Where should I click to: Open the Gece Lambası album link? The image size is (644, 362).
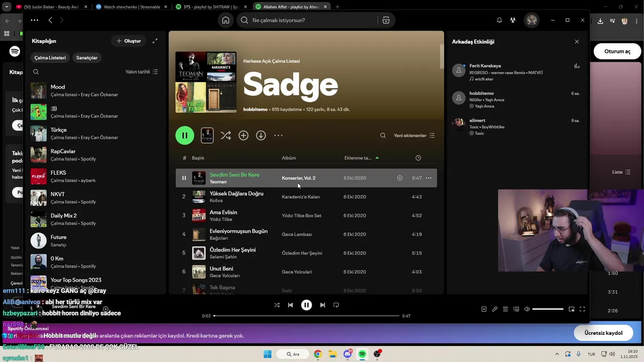point(297,234)
